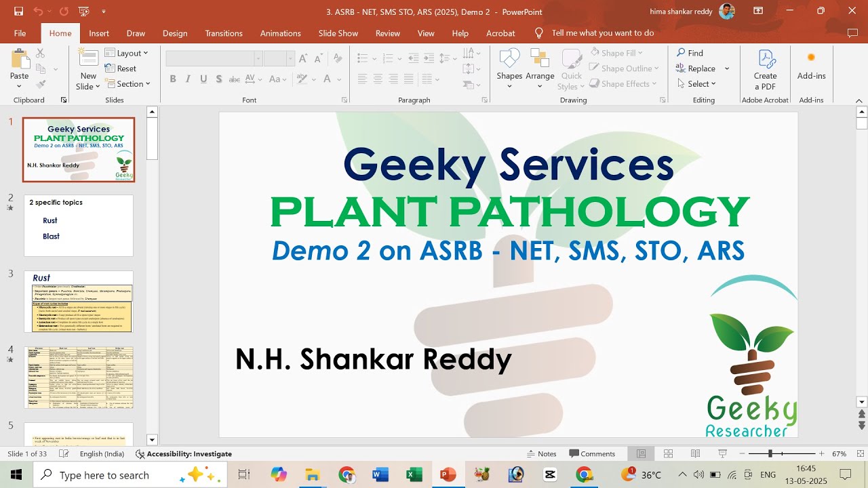Open Excel from the Windows taskbar
Viewport: 868px width, 488px height.
pyautogui.click(x=414, y=474)
